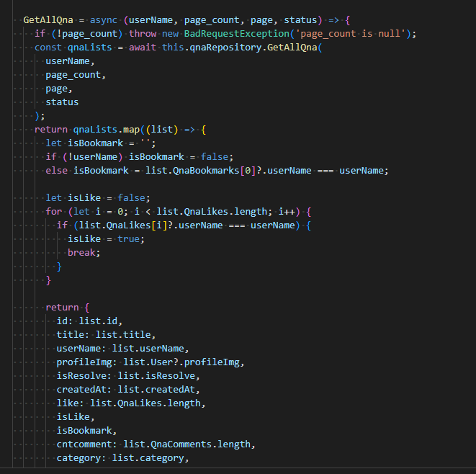476x474 pixels.
Task: Click the let isLike = false line
Action: (98, 197)
